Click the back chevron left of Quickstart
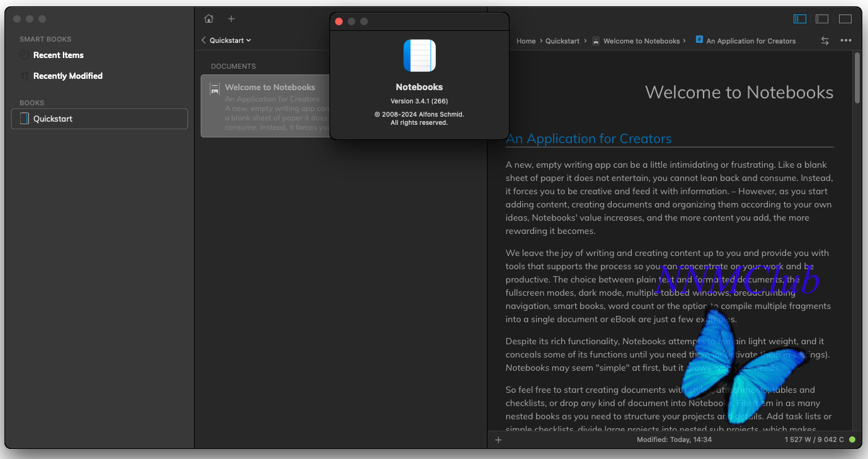 203,40
